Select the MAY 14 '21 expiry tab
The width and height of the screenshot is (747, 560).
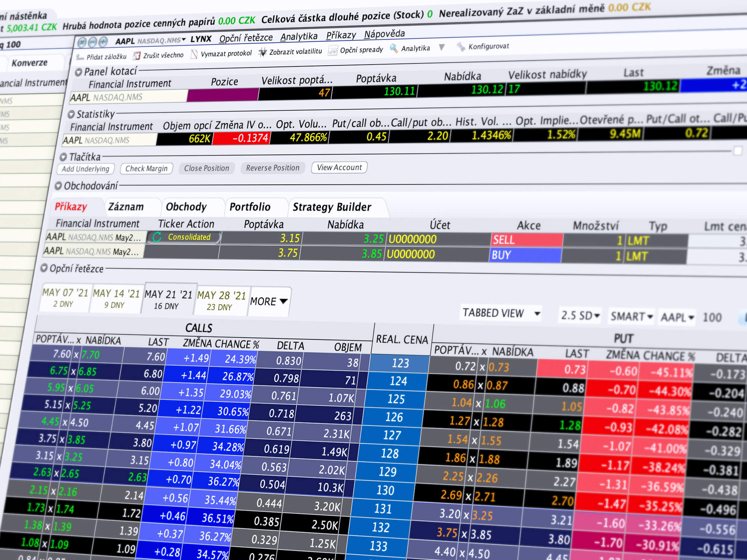(116, 299)
